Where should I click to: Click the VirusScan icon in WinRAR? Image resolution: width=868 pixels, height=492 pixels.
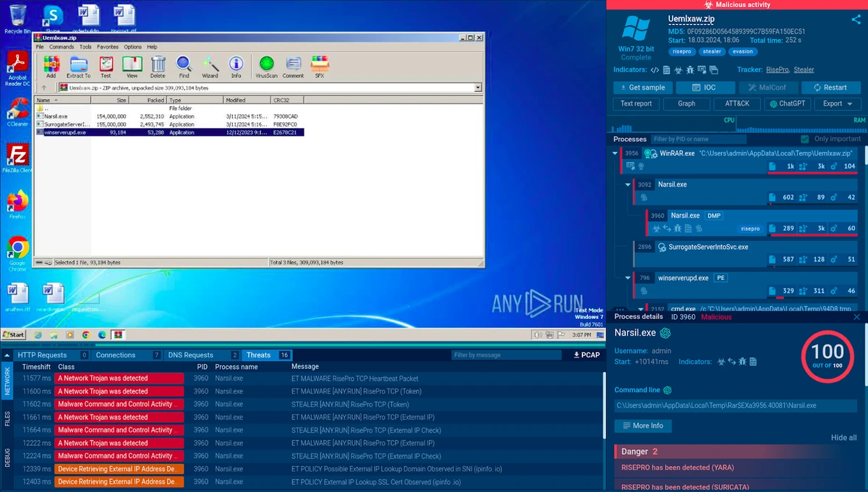click(x=266, y=67)
